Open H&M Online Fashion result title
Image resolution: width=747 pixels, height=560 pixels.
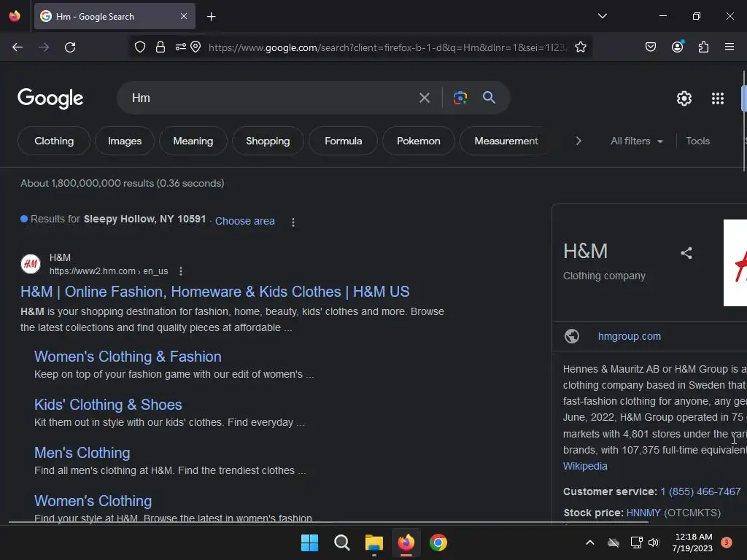pyautogui.click(x=215, y=292)
